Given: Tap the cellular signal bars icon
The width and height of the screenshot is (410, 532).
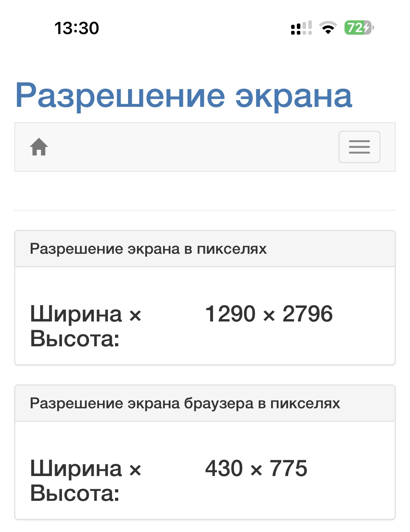Looking at the screenshot, I should pos(301,28).
